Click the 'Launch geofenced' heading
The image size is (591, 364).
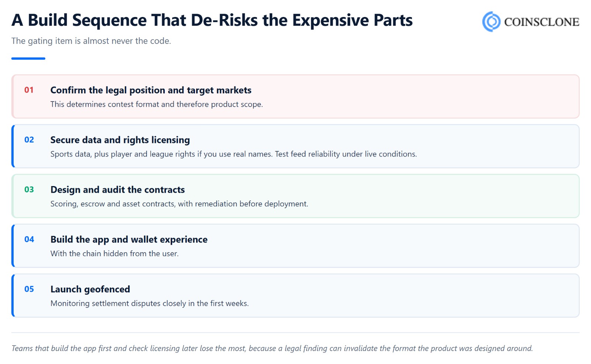point(90,289)
